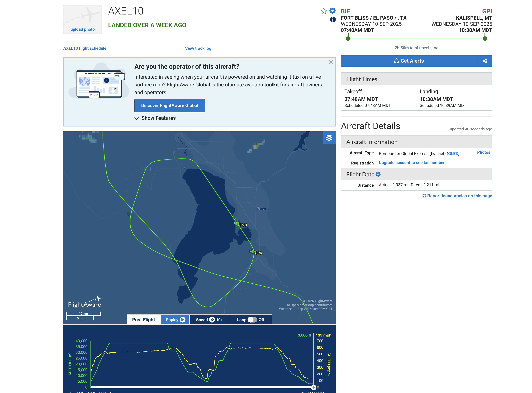This screenshot has height=393, width=532.
Task: Click the Get Alerts button
Action: pyautogui.click(x=409, y=61)
